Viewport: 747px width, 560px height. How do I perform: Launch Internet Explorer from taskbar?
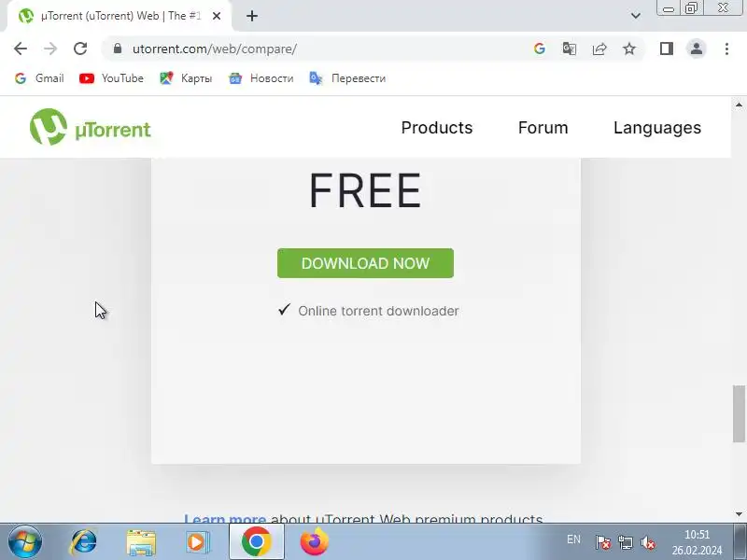click(x=83, y=542)
